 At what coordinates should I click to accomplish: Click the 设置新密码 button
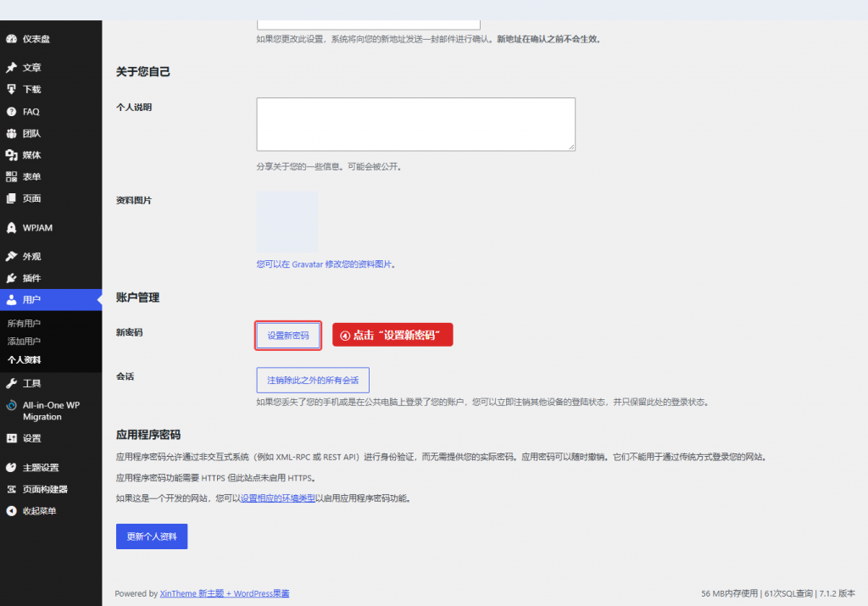pyautogui.click(x=288, y=336)
